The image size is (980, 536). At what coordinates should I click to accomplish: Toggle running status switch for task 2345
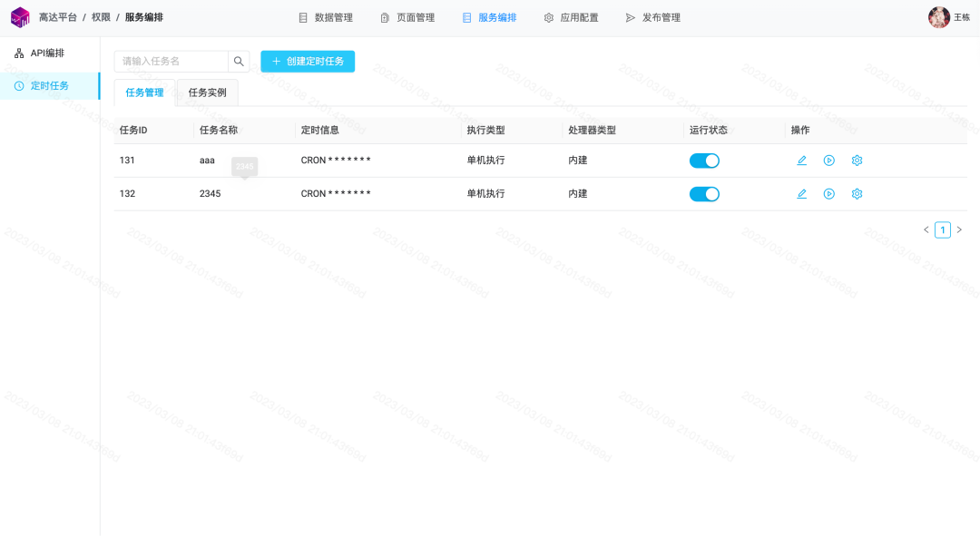pyautogui.click(x=704, y=194)
